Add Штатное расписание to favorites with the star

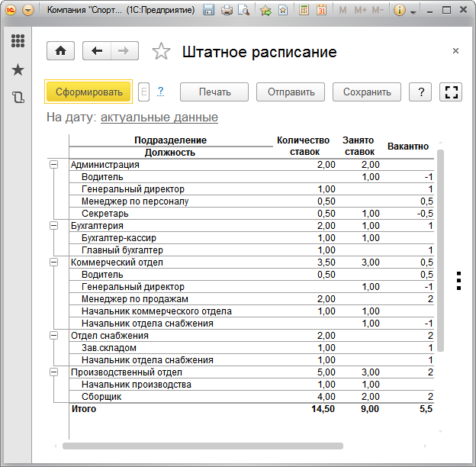click(x=161, y=52)
